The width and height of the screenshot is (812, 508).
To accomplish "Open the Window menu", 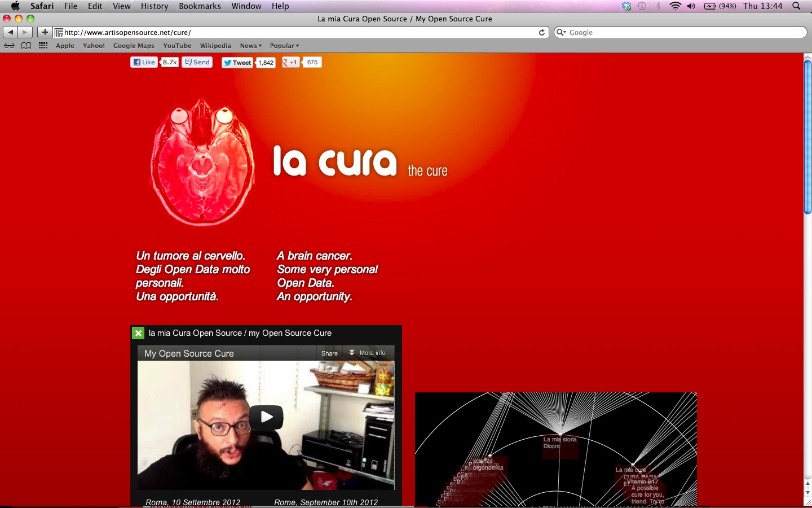I will [x=246, y=6].
